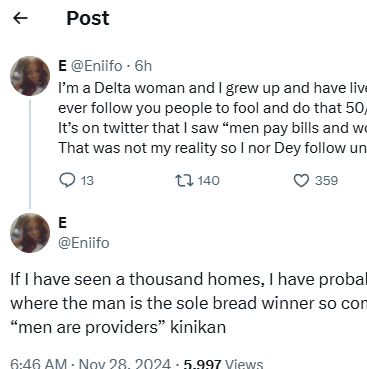Screen dimensions: 367x369
Task: Click the Nov 28, 2024 date
Action: point(125,364)
